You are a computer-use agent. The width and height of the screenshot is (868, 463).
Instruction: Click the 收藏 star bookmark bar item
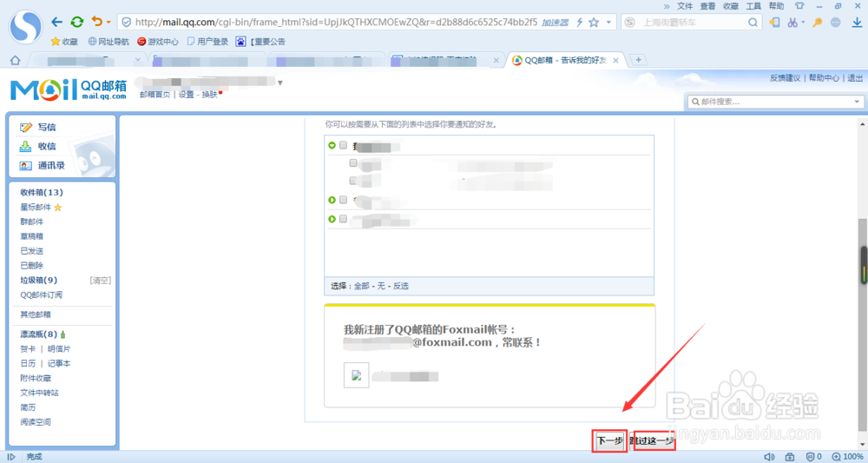[64, 42]
